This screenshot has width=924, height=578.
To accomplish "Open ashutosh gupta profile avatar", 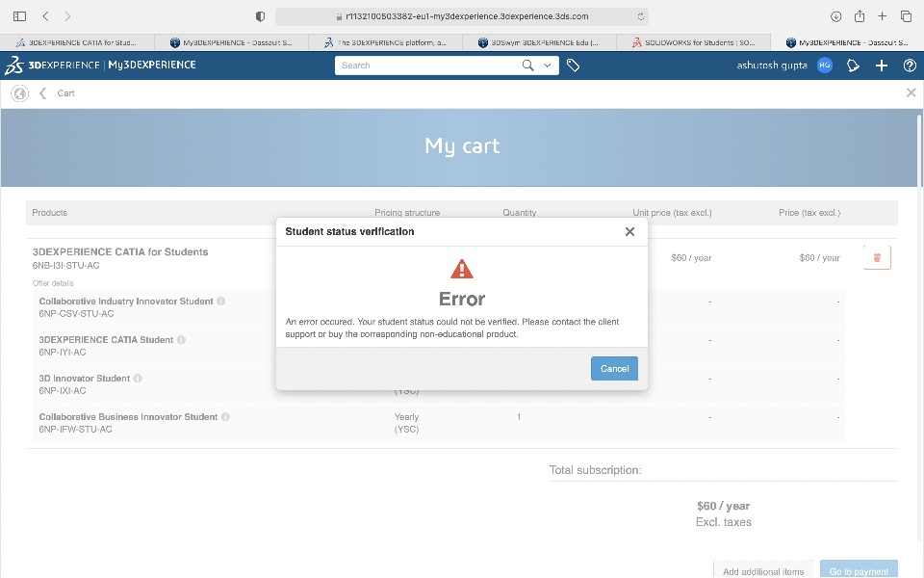I will pyautogui.click(x=825, y=66).
